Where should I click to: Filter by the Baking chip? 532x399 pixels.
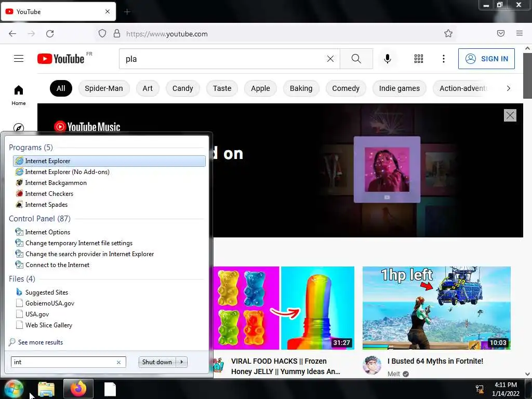point(301,88)
